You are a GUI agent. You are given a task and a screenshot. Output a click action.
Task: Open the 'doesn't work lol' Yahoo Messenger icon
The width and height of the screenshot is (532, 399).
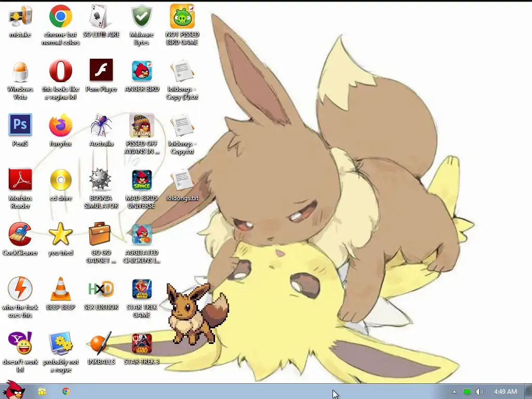[20, 343]
